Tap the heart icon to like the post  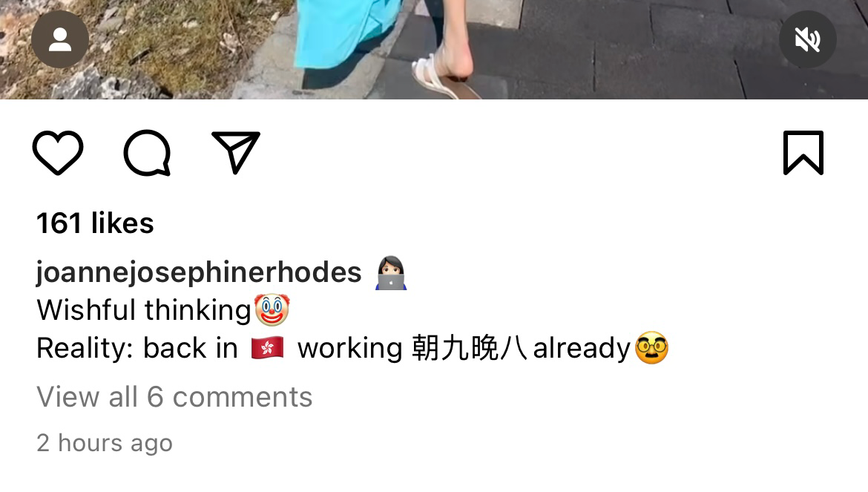pyautogui.click(x=58, y=153)
